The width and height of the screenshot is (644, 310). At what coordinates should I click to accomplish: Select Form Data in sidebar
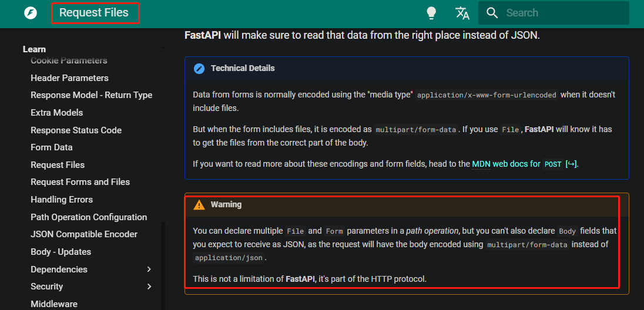[x=51, y=147]
